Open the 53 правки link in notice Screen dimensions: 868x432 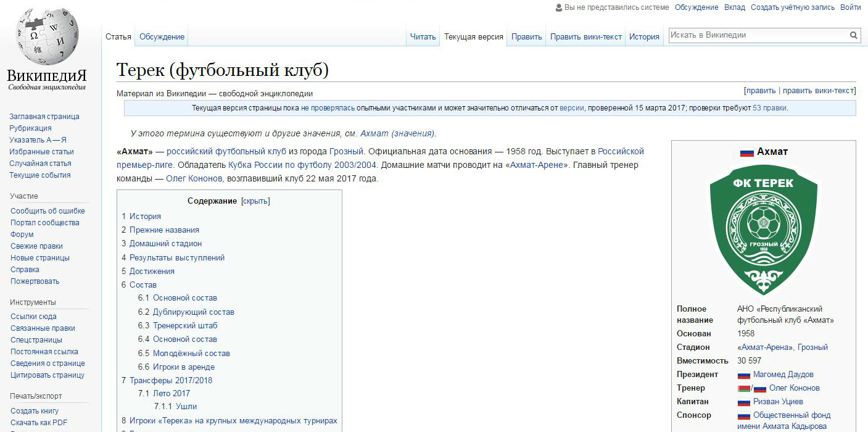coord(769,108)
